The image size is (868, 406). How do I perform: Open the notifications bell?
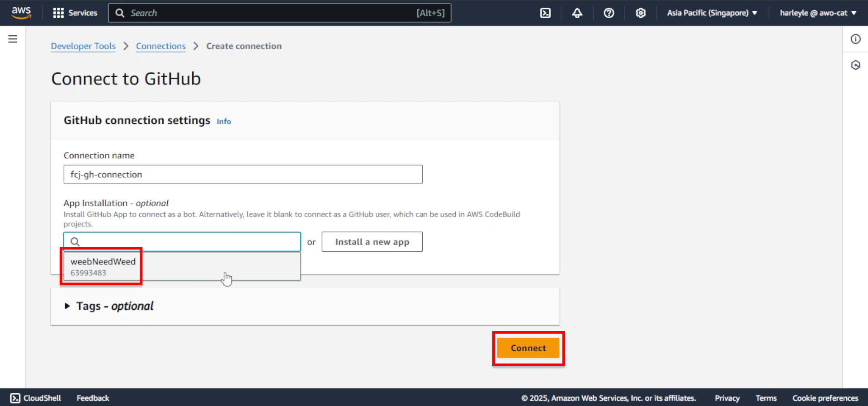[x=577, y=13]
